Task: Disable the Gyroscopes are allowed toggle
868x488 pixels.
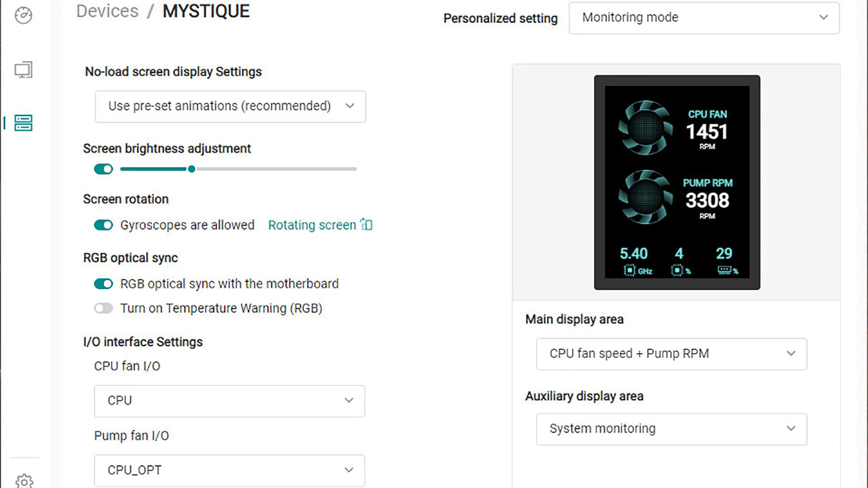Action: (104, 225)
